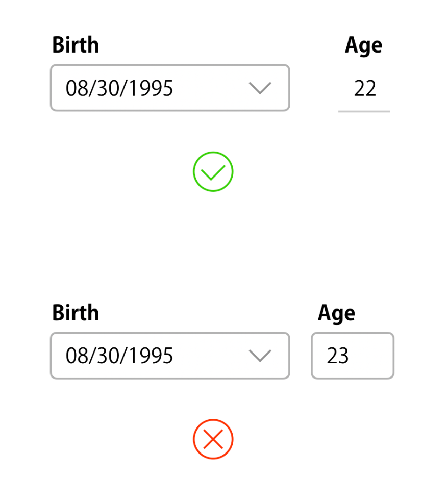The image size is (448, 503).
Task: Click the red X circle icon
Action: click(x=213, y=439)
